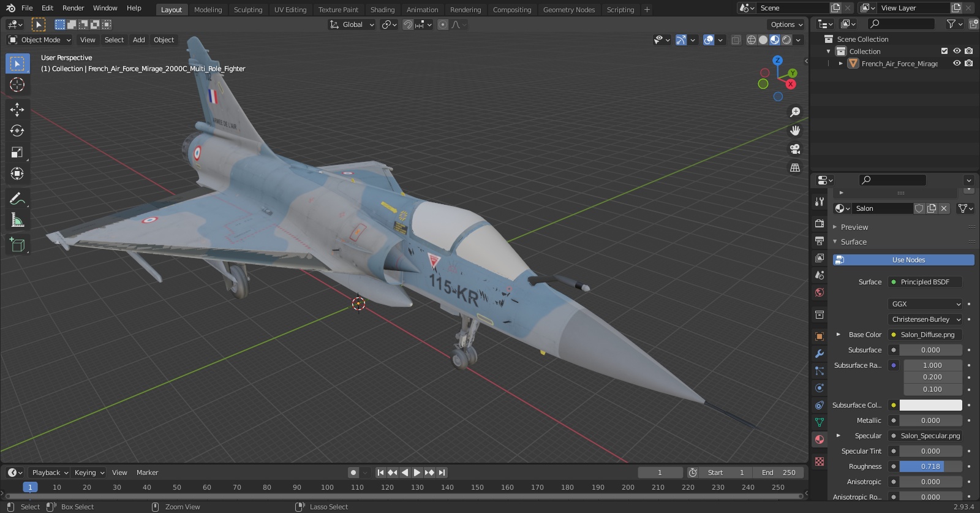Click outliner search field
This screenshot has height=513, width=980.
[902, 24]
